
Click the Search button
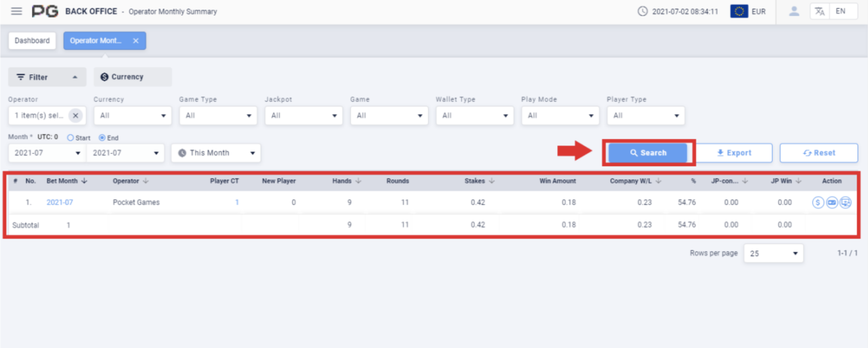click(648, 153)
